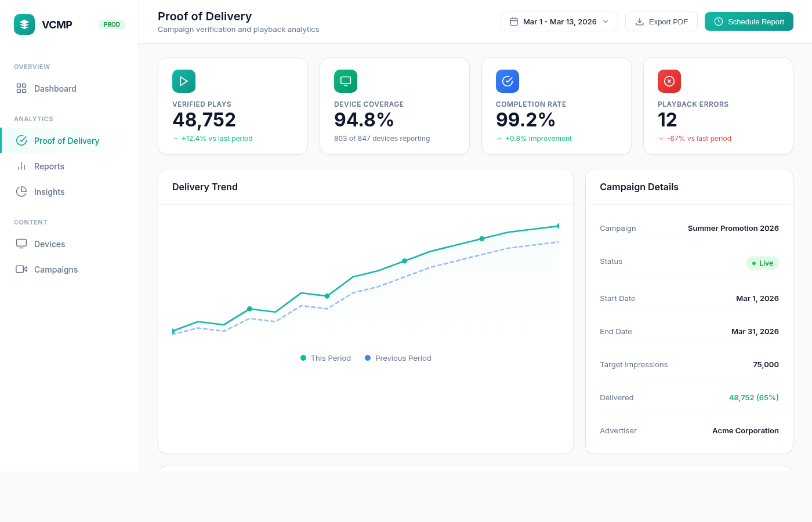The width and height of the screenshot is (812, 522).
Task: Click the Export PDF button
Action: click(x=661, y=21)
